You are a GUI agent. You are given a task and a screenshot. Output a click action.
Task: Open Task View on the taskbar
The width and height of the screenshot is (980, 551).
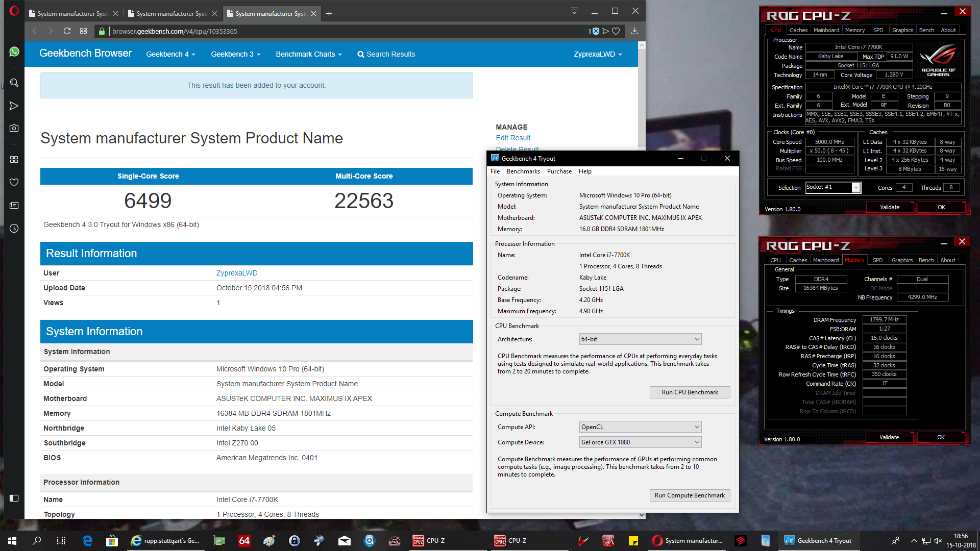pos(61,541)
